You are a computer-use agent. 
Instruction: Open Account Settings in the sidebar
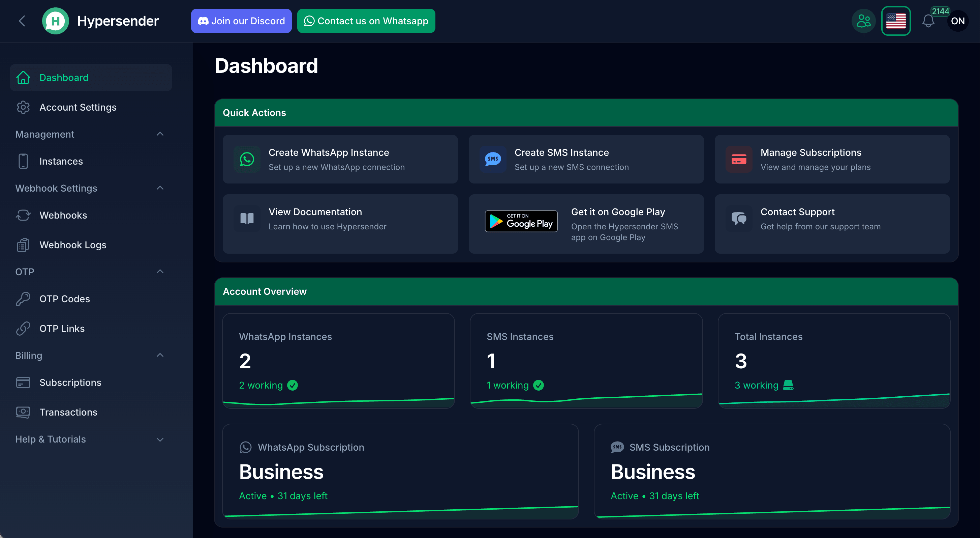coord(91,107)
